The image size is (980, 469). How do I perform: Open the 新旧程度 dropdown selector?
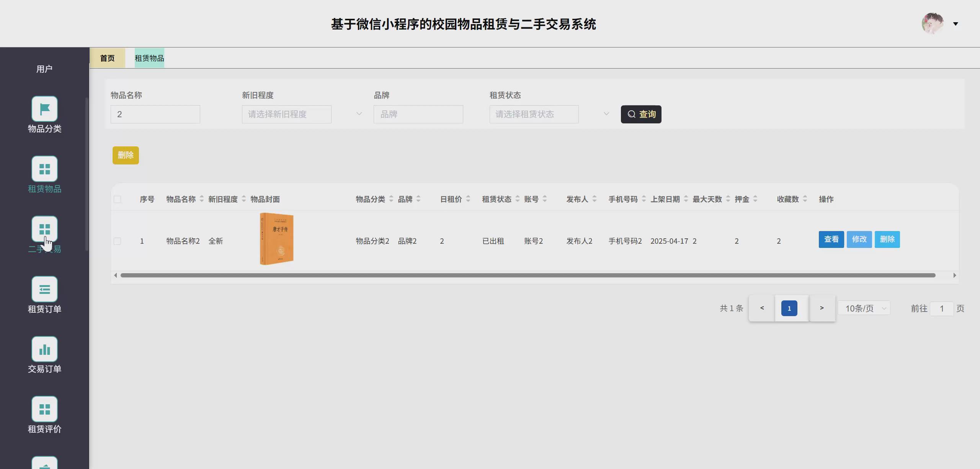[286, 114]
